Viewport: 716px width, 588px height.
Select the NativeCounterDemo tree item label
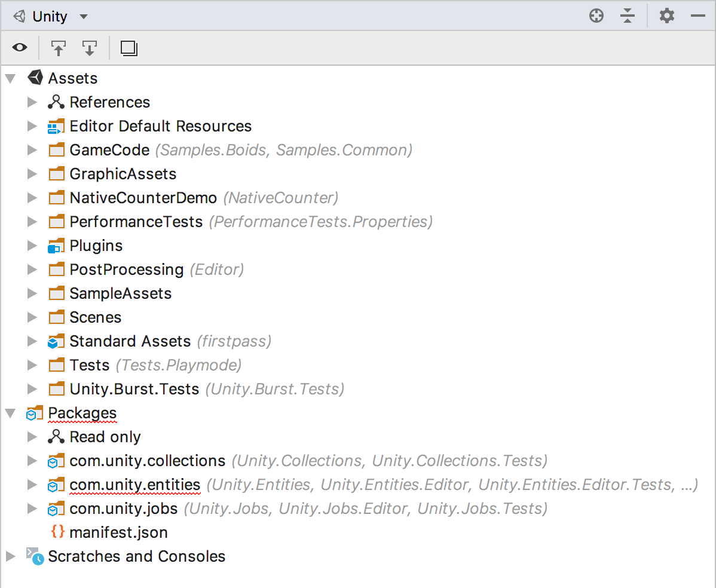pos(143,198)
